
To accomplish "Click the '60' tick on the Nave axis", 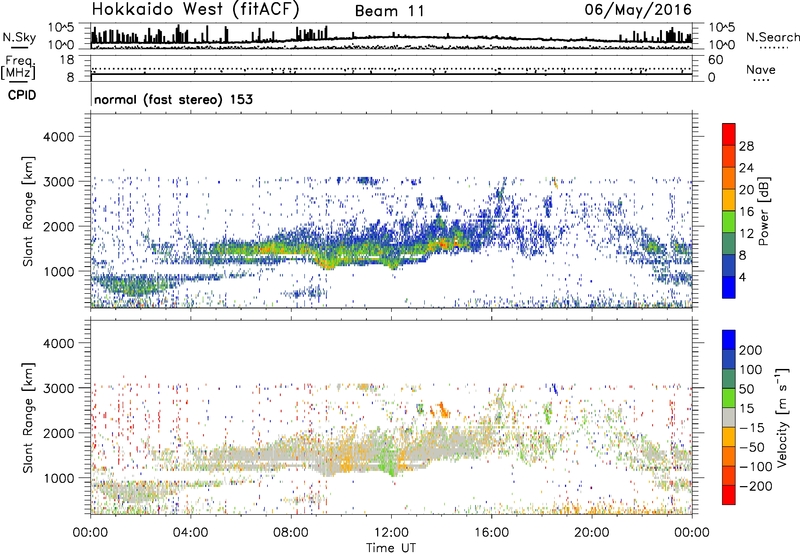I will click(716, 60).
